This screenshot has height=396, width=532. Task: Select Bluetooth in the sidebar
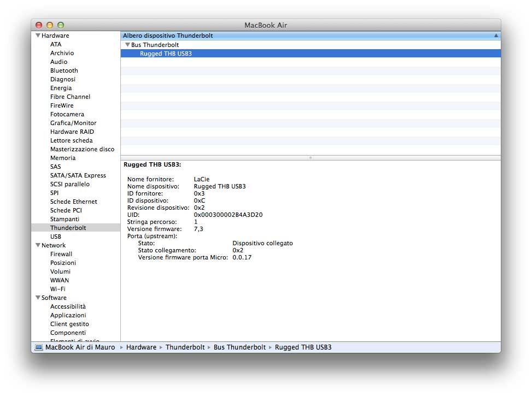point(64,70)
